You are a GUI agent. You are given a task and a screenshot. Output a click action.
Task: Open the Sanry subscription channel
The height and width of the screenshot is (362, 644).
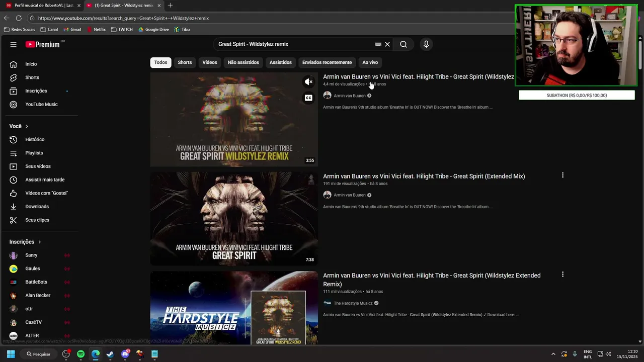31,255
